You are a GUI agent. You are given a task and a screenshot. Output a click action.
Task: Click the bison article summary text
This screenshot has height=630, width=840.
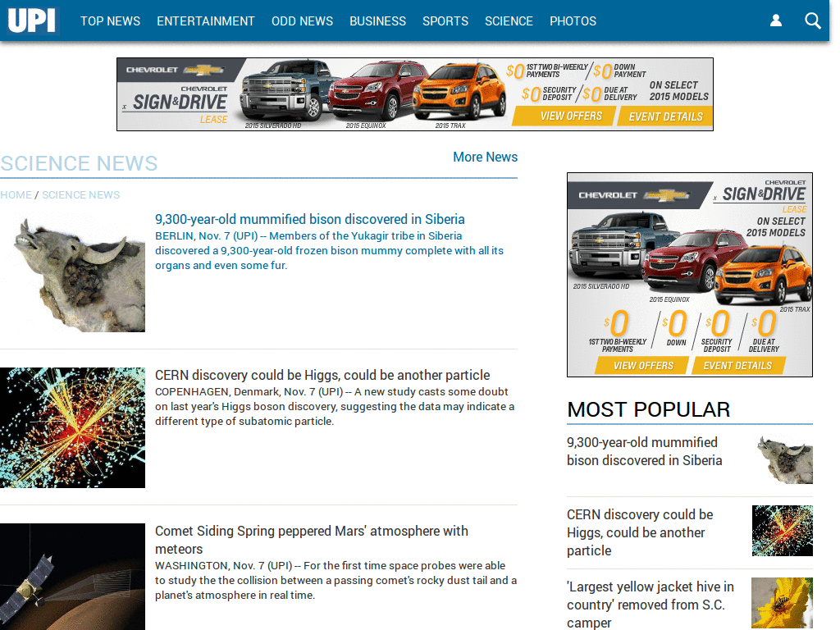(329, 251)
